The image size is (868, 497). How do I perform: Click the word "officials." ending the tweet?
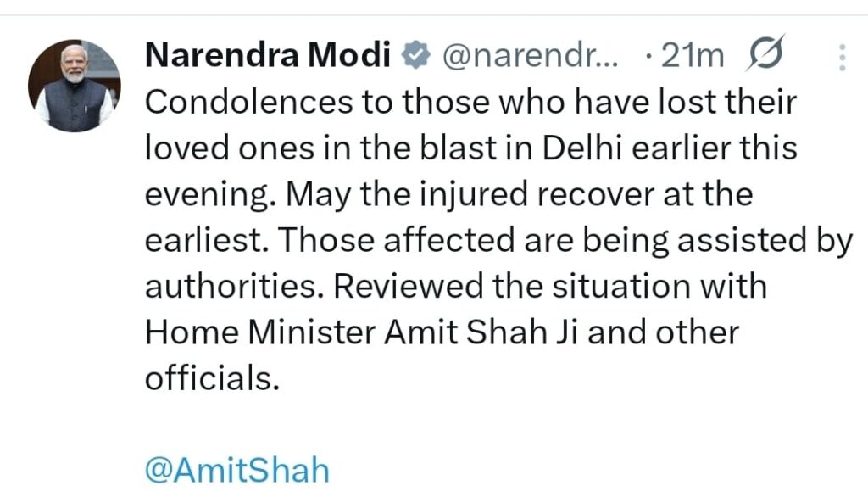(x=212, y=379)
